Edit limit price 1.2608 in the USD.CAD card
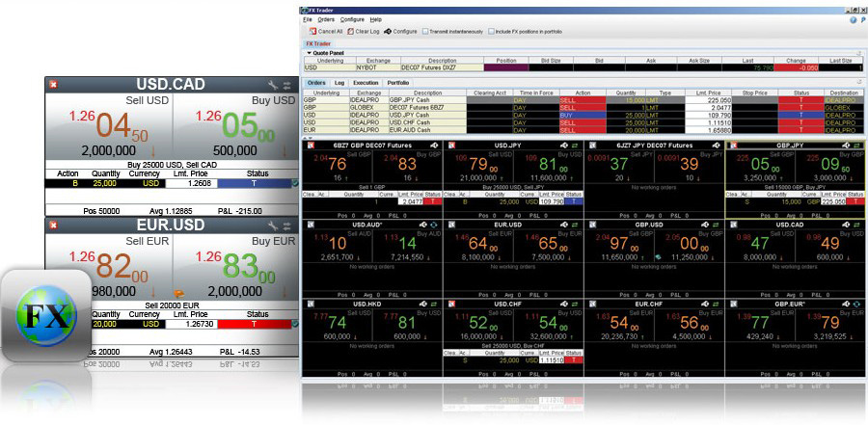The width and height of the screenshot is (868, 425). [x=191, y=183]
